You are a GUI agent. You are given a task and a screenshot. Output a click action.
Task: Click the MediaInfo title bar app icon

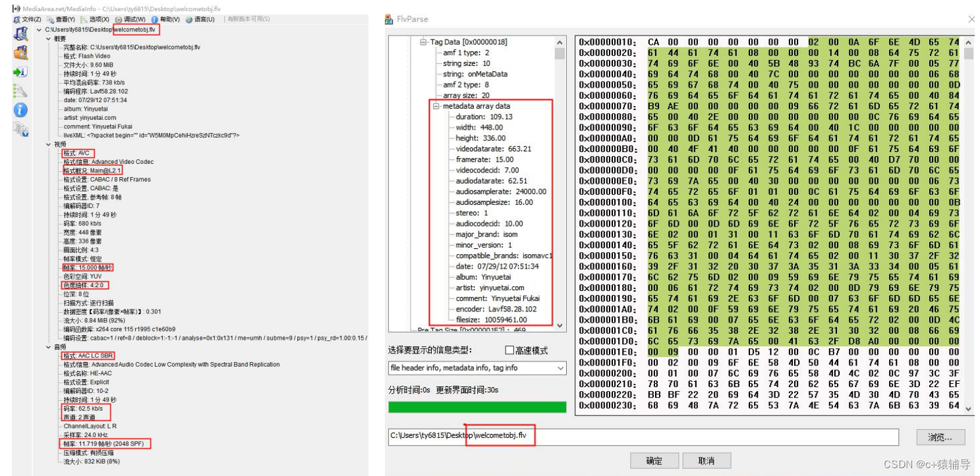pos(16,9)
